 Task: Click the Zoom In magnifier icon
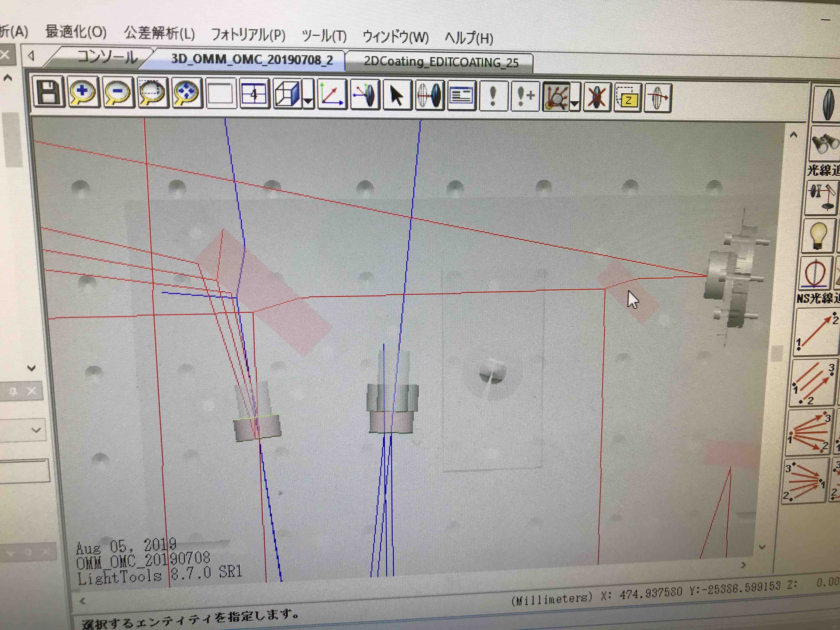(x=84, y=92)
